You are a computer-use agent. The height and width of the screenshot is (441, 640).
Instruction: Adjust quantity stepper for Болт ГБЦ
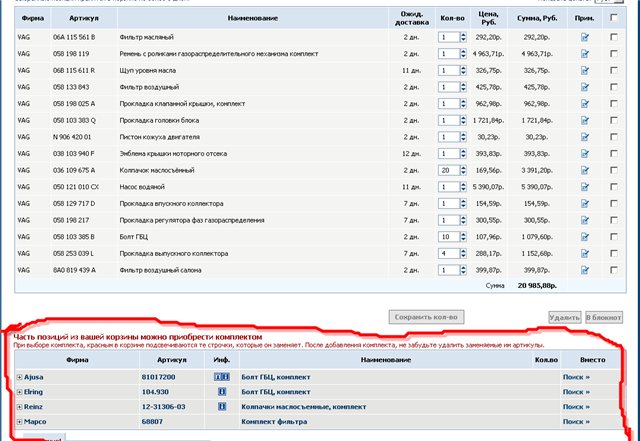click(x=463, y=237)
